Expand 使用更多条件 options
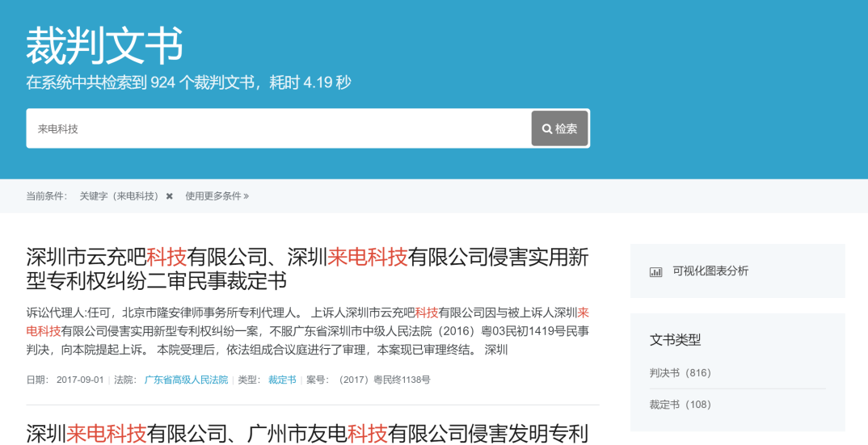Screen dimensions: 868x445 (x=217, y=196)
